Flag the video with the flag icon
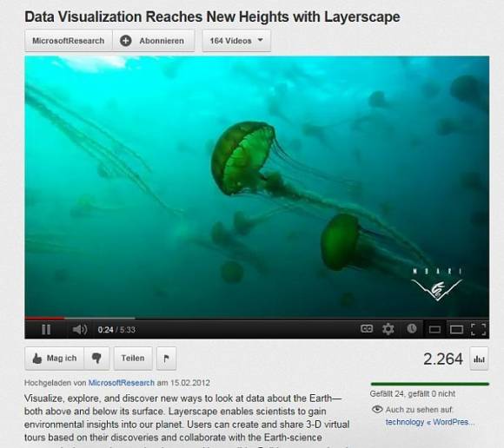Viewport: 504px width, 448px height. tap(166, 359)
